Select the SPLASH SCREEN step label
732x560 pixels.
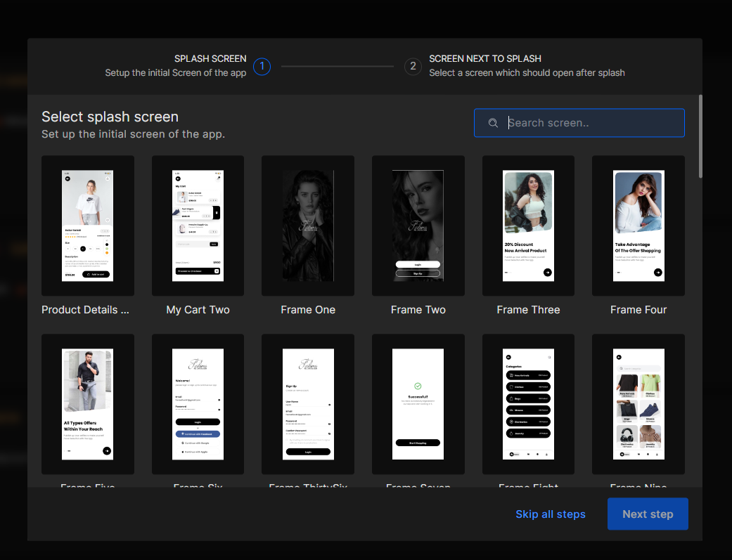coord(210,58)
